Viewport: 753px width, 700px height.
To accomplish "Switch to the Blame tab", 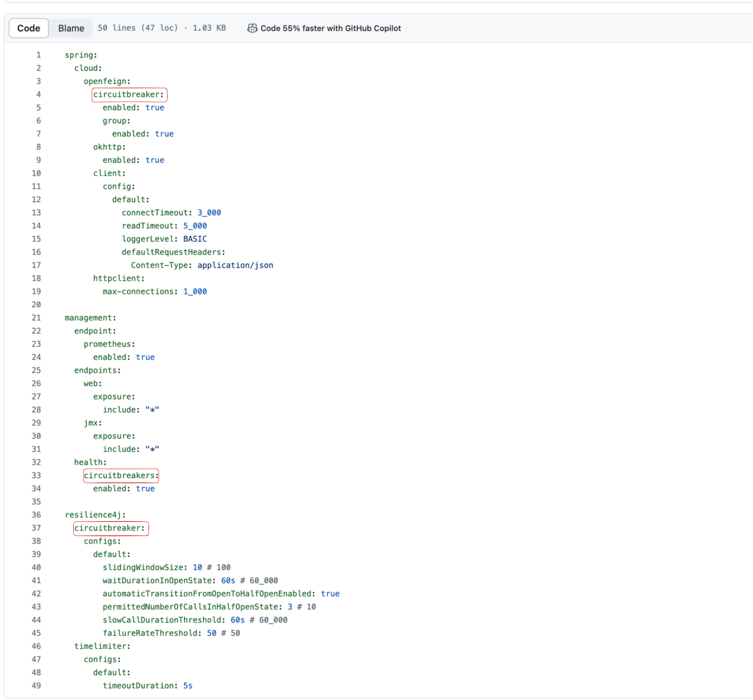I will coord(71,28).
